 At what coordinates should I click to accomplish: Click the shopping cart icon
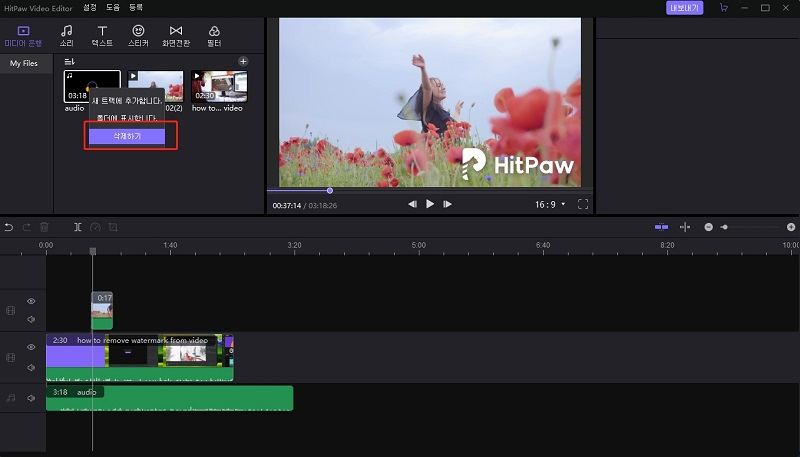[x=724, y=8]
